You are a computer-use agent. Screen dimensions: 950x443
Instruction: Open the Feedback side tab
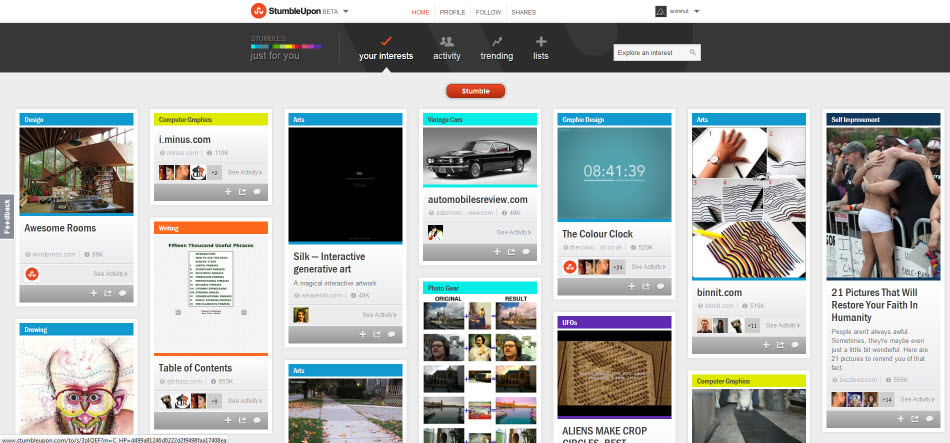coord(7,216)
